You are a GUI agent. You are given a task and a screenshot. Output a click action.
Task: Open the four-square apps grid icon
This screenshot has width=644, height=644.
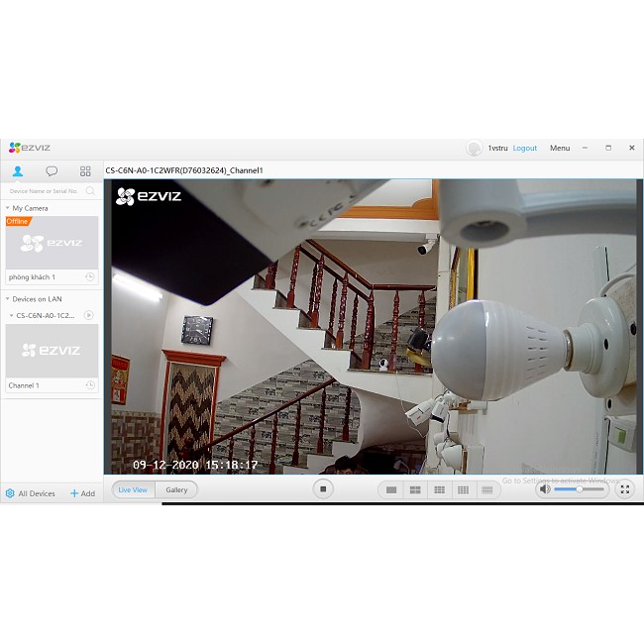[85, 171]
